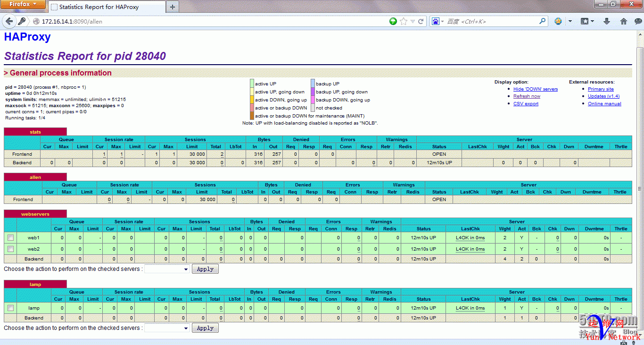644x345 pixels.
Task: Select the Statistics Report for HAProxy tab
Action: tap(99, 7)
